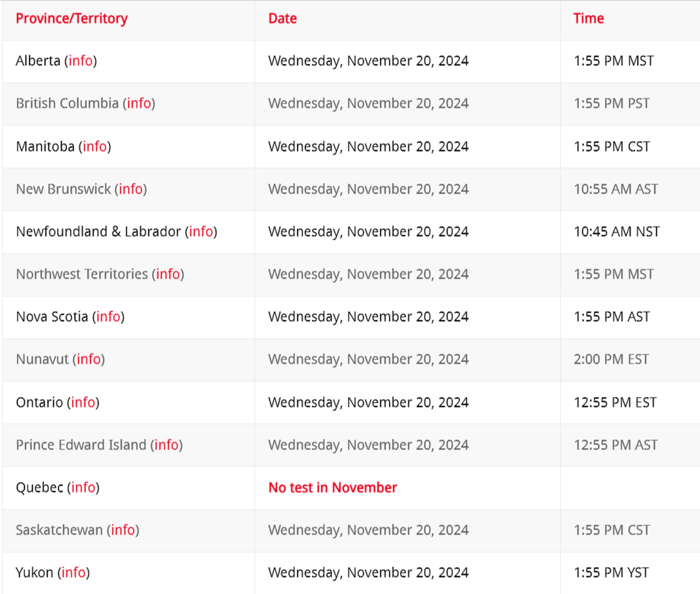
Task: Click Newfoundland's 10:45 AM NST time cell
Action: (x=616, y=232)
